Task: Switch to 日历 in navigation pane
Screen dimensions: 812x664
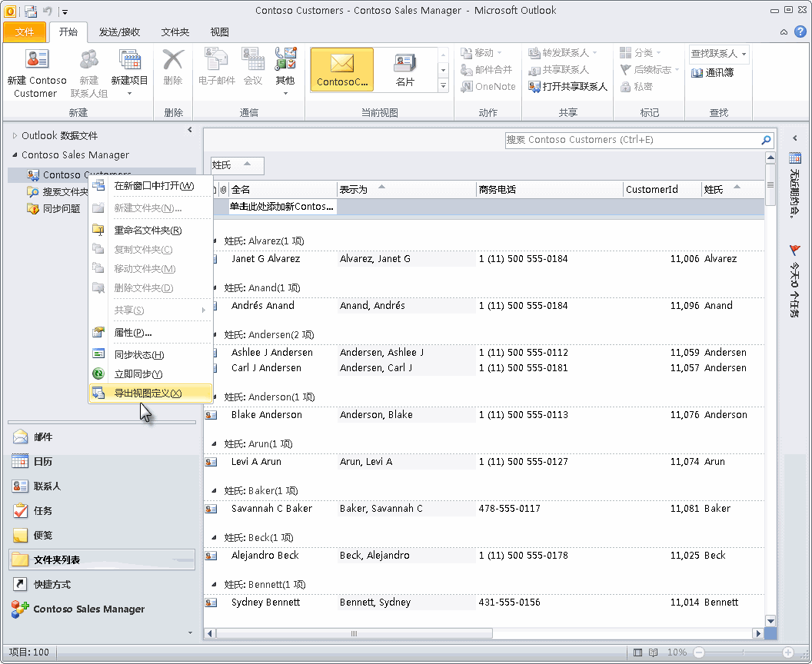Action: (x=43, y=461)
